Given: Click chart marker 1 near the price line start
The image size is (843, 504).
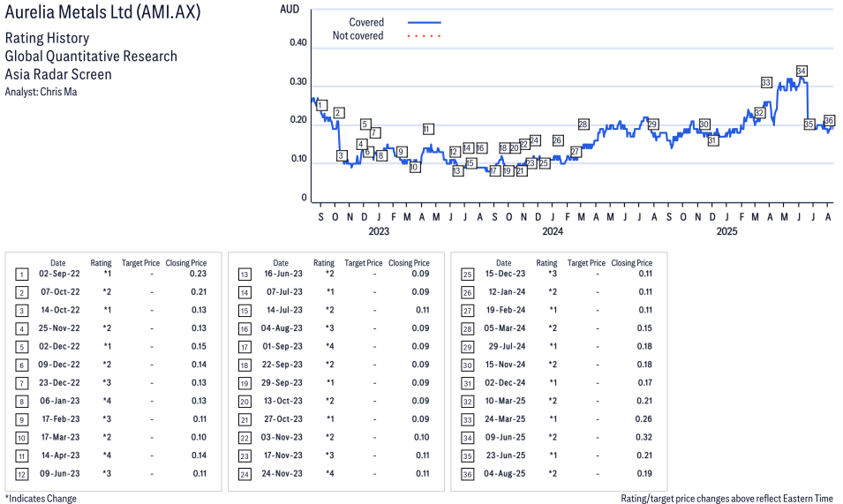Looking at the screenshot, I should coord(321,105).
